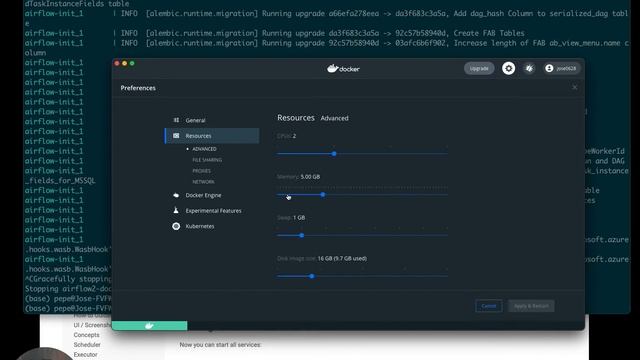Screen dimensions: 640x360
Task: Click the 'Create FAB Tables' terminal log line
Action: (x=274, y=33)
